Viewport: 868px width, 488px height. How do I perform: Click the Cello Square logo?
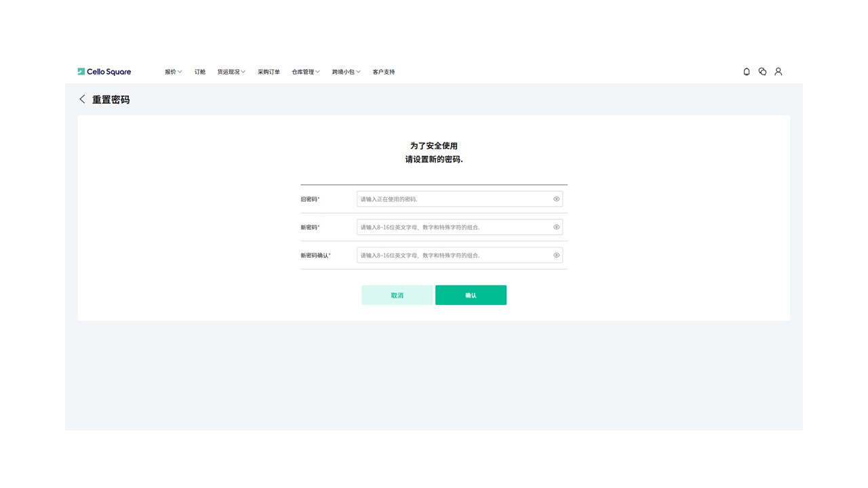104,72
